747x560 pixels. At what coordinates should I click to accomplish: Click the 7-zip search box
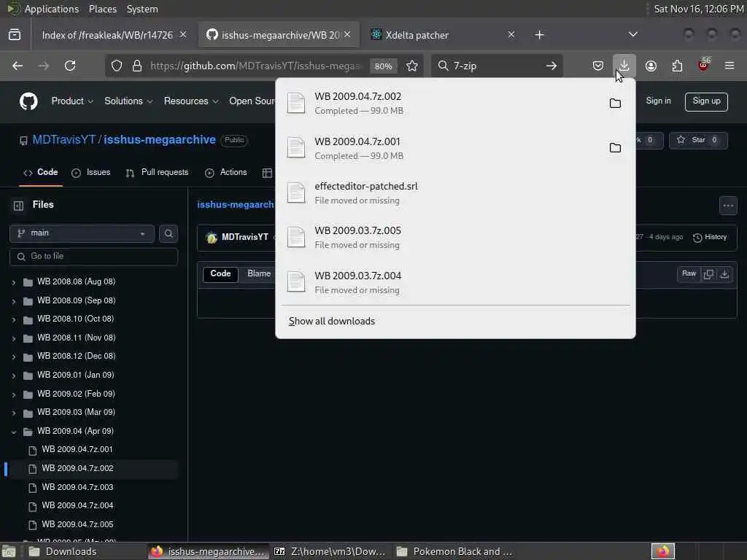click(497, 66)
